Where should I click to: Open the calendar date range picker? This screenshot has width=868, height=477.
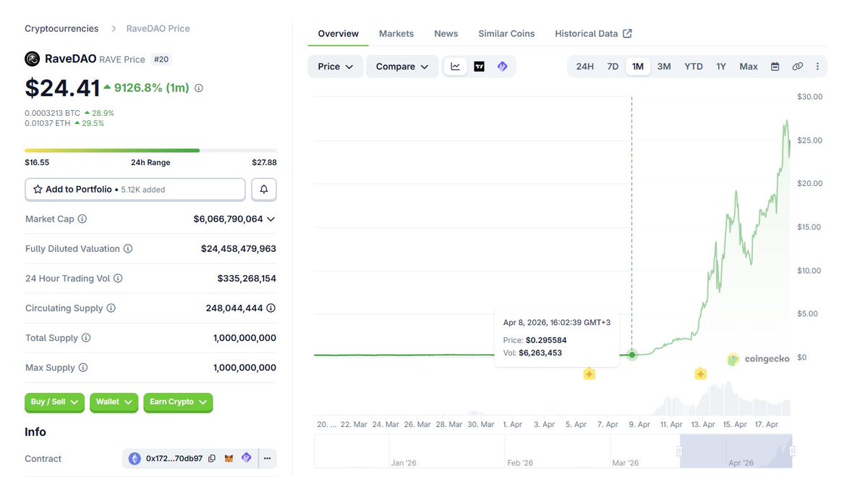point(775,67)
